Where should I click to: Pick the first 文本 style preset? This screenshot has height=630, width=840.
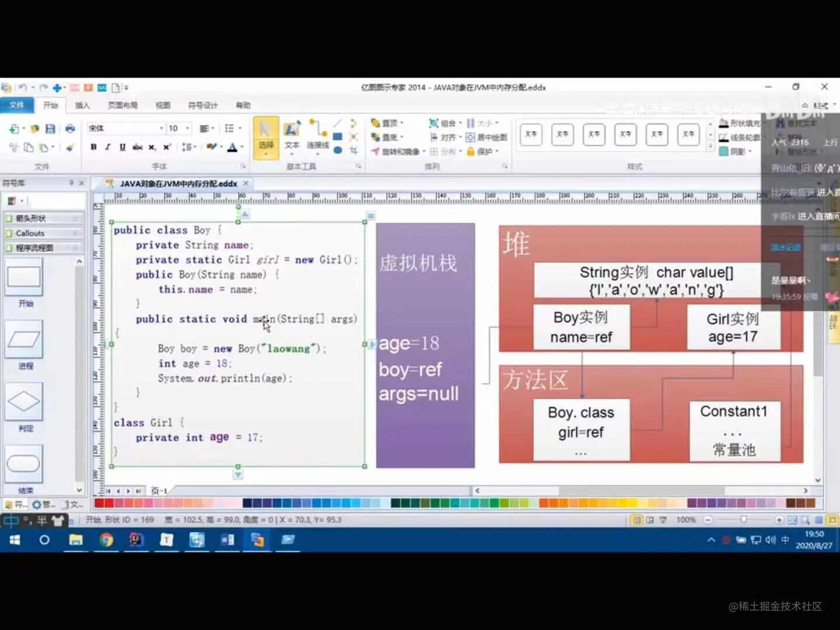pyautogui.click(x=531, y=134)
